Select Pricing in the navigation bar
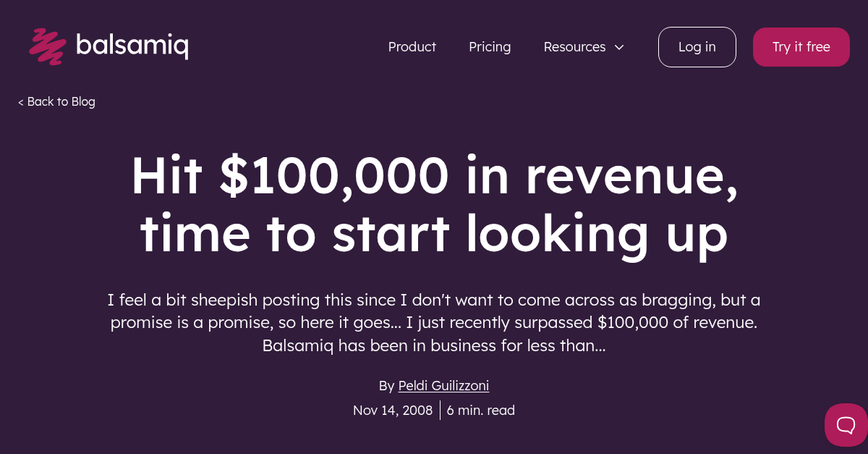Screen dimensions: 868x454 coord(490,46)
